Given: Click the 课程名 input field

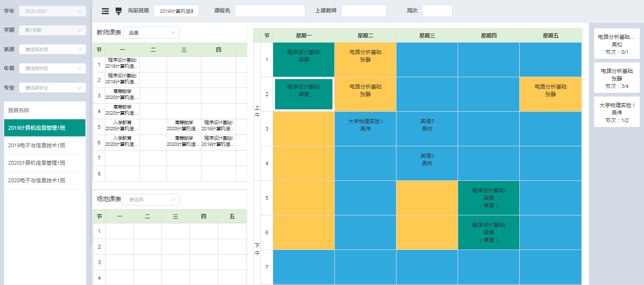Looking at the screenshot, I should point(270,11).
